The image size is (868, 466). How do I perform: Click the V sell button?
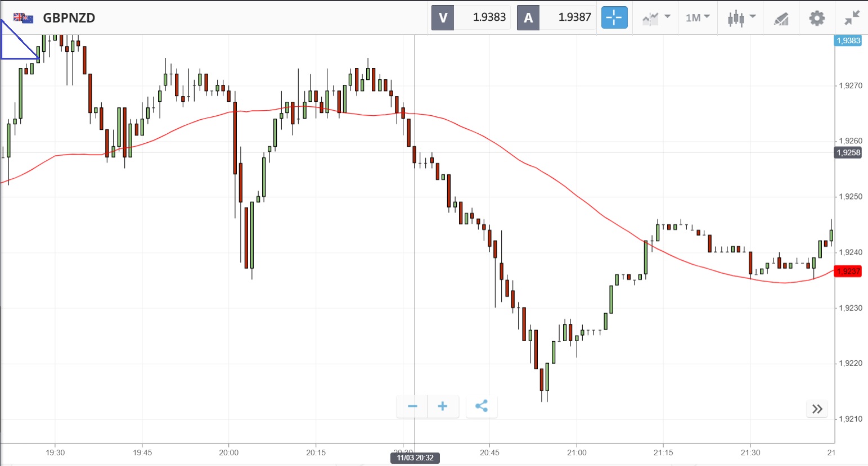point(443,17)
